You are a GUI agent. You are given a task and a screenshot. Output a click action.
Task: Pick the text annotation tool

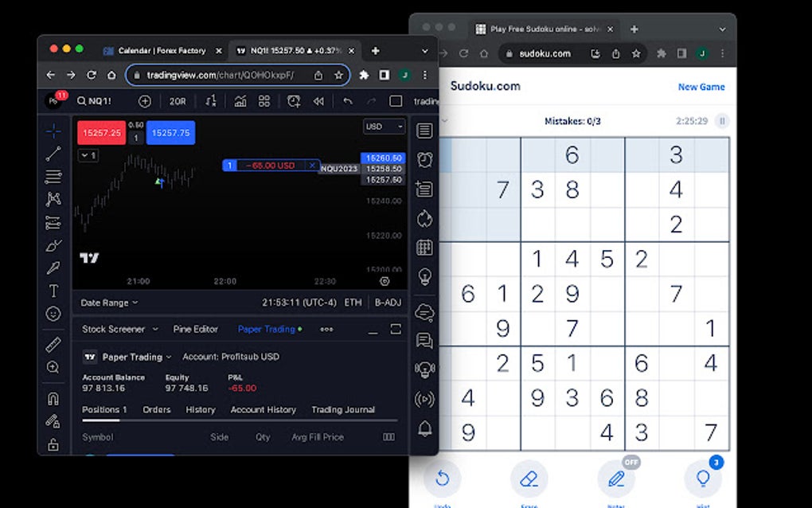coord(53,291)
